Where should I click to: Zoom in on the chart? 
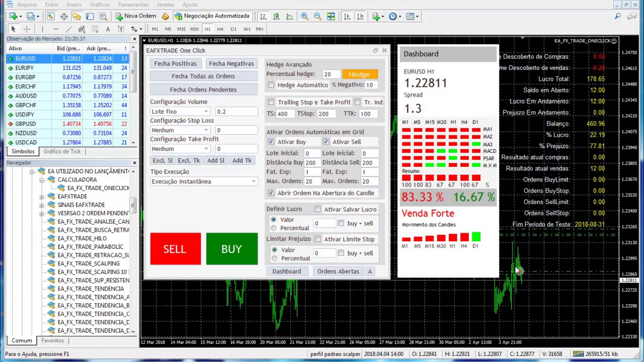[304, 16]
